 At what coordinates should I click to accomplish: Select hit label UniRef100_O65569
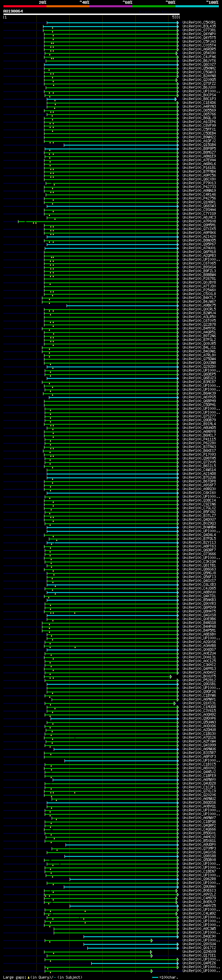199,110
